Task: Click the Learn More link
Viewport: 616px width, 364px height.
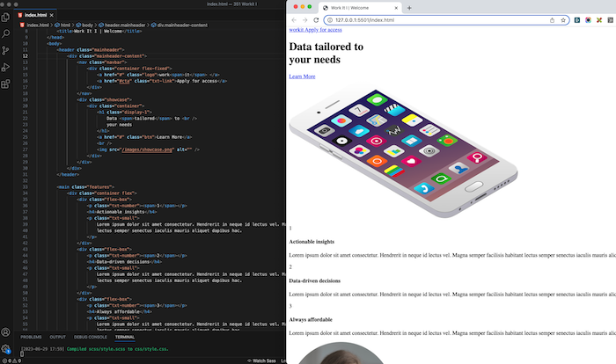Action: click(x=302, y=76)
